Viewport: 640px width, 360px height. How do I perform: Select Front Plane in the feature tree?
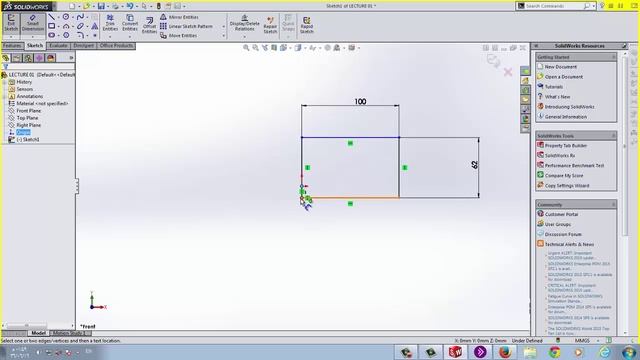(x=29, y=111)
